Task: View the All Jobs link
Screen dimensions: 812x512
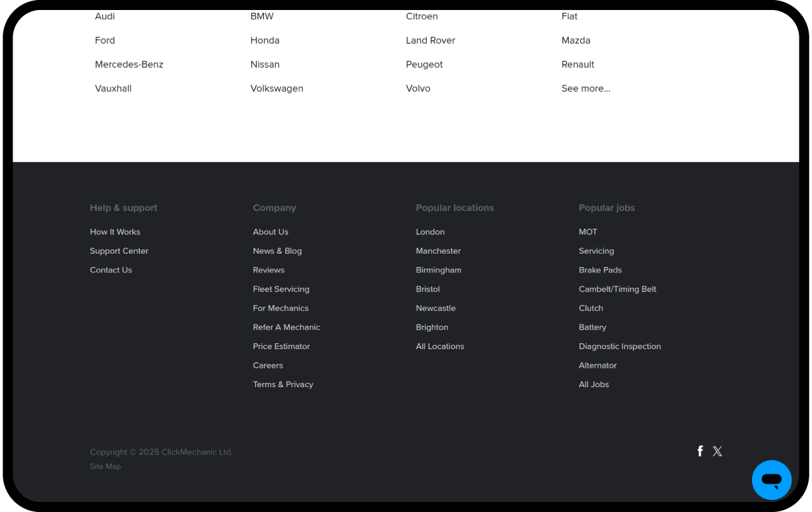Action: 594,384
